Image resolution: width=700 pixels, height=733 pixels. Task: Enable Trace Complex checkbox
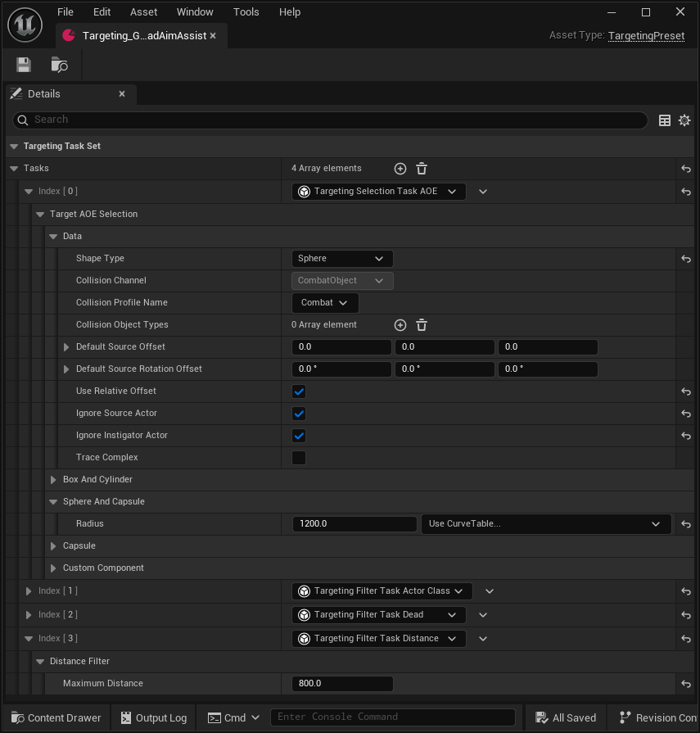(299, 458)
